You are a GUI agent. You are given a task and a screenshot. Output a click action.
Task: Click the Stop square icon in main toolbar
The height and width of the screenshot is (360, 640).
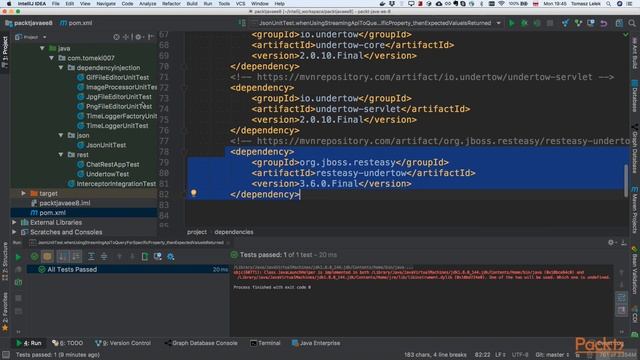[x=550, y=23]
